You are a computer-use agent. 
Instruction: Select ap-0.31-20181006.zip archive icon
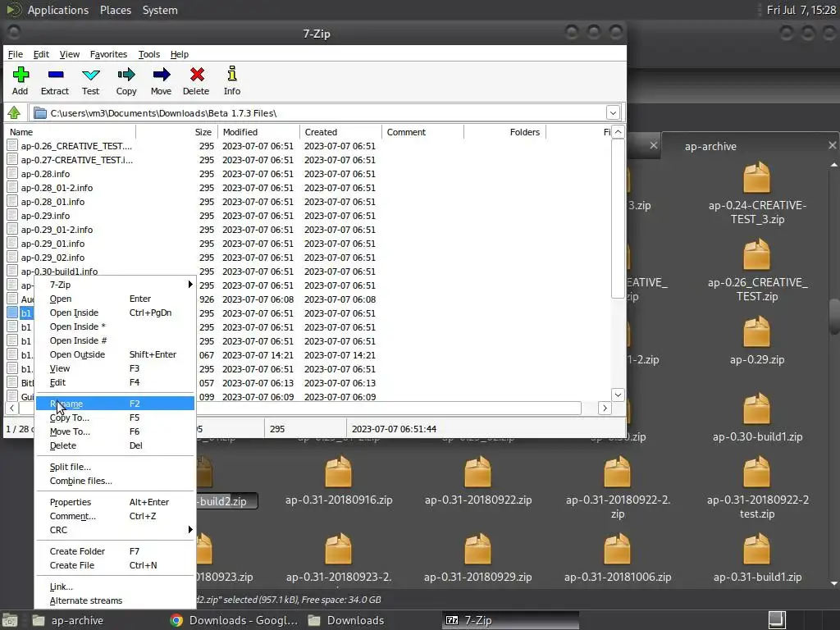617,549
